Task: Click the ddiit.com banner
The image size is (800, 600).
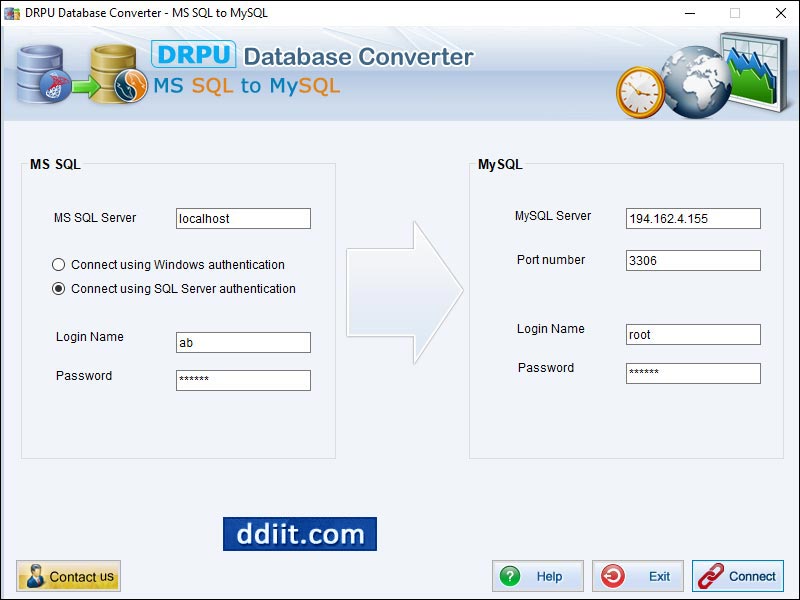Action: point(298,535)
